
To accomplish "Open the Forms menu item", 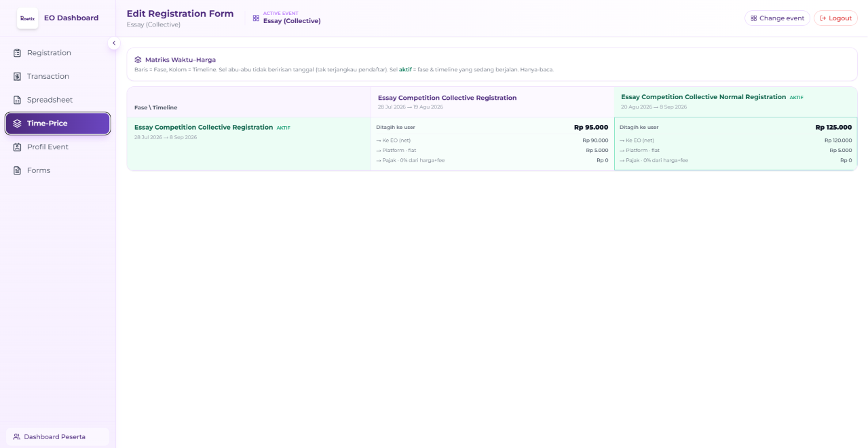I will [58, 170].
